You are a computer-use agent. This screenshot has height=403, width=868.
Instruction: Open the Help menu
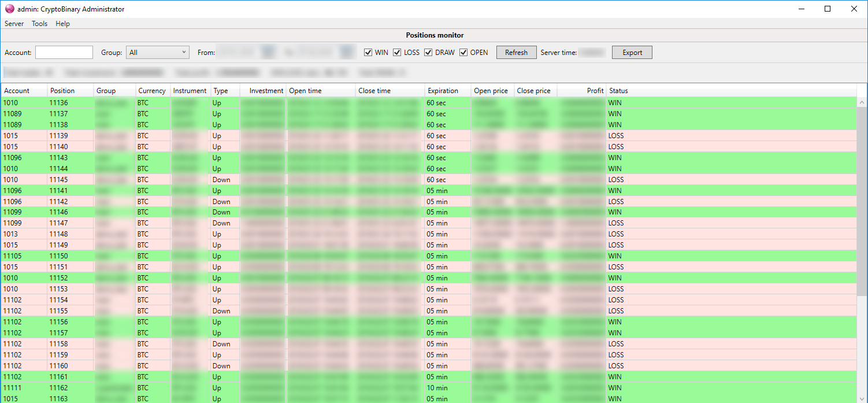tap(62, 24)
